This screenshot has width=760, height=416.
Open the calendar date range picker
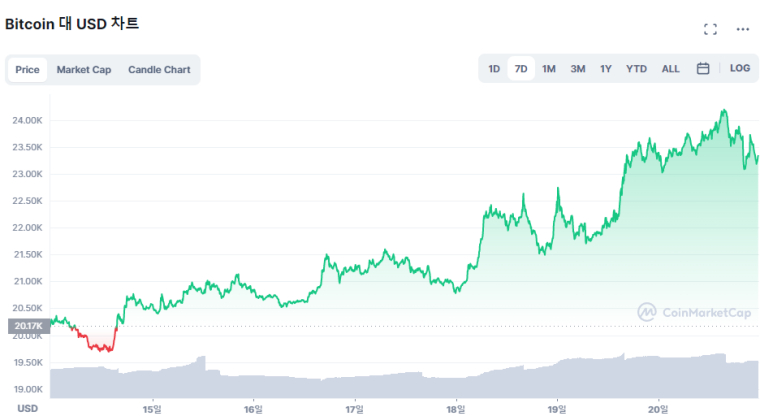click(x=703, y=69)
